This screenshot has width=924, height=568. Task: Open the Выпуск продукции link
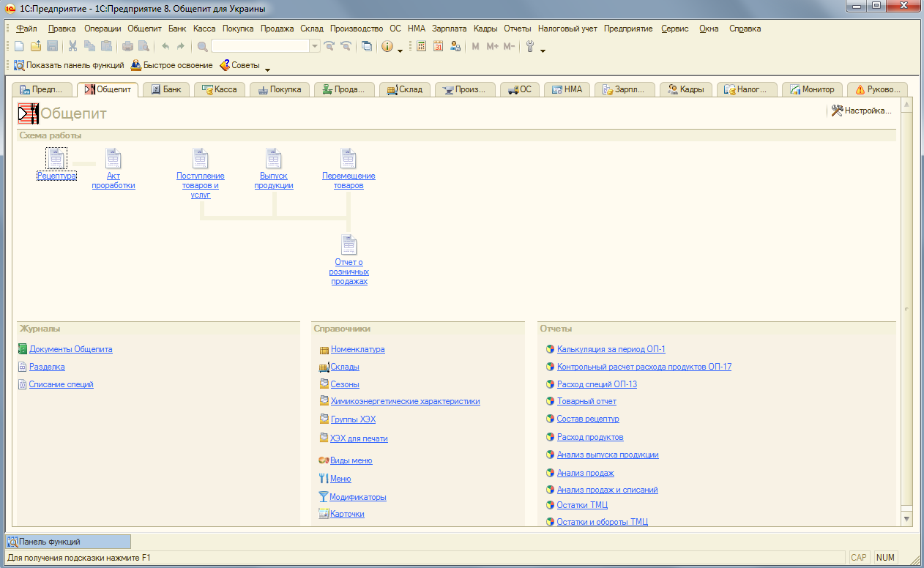tap(274, 181)
